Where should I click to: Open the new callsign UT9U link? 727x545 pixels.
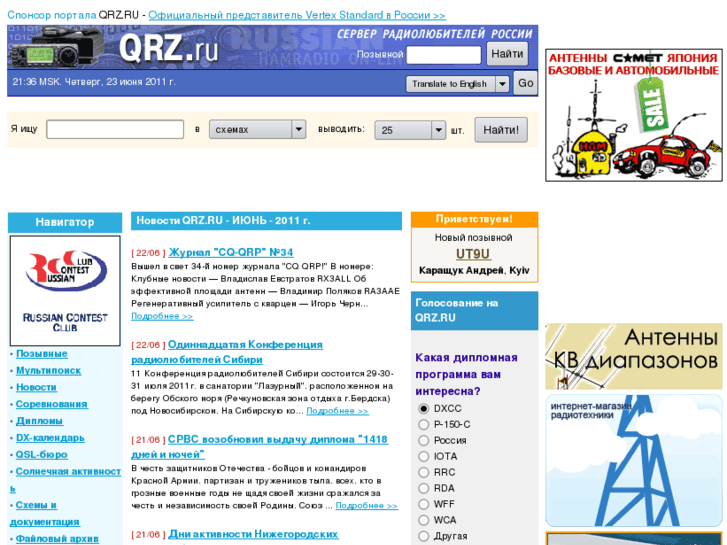tap(473, 254)
